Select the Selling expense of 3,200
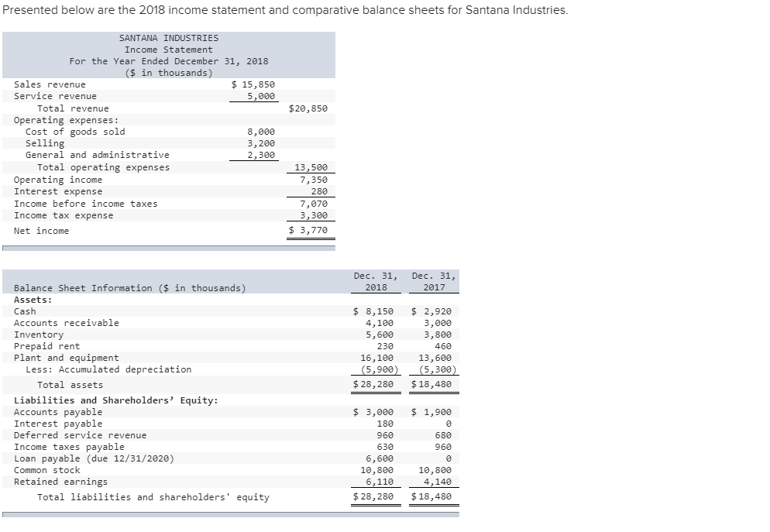The width and height of the screenshot is (770, 532). [277, 143]
